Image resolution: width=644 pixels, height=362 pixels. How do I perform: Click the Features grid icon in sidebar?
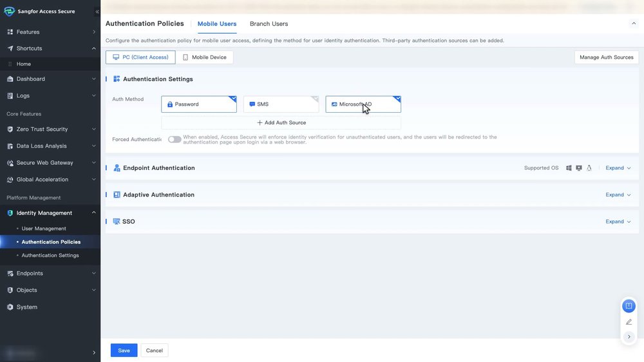click(x=10, y=32)
